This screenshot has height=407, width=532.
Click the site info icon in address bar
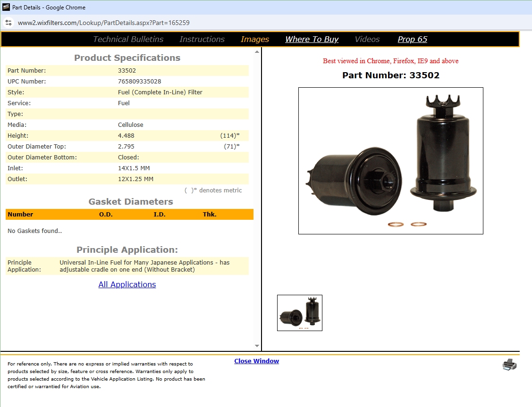8,23
